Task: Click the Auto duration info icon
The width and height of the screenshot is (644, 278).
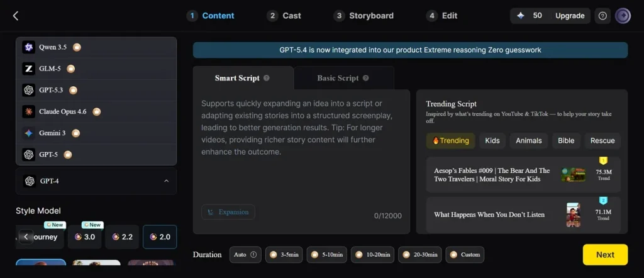Action: click(253, 255)
